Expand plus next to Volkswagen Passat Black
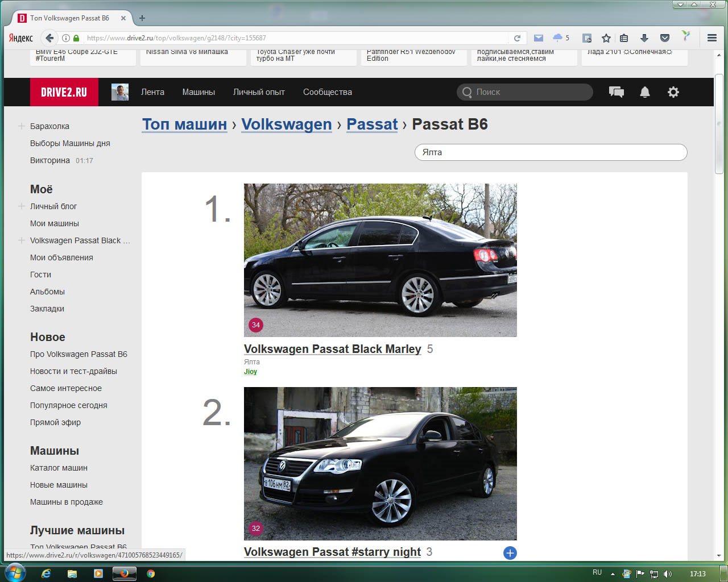 (21, 240)
